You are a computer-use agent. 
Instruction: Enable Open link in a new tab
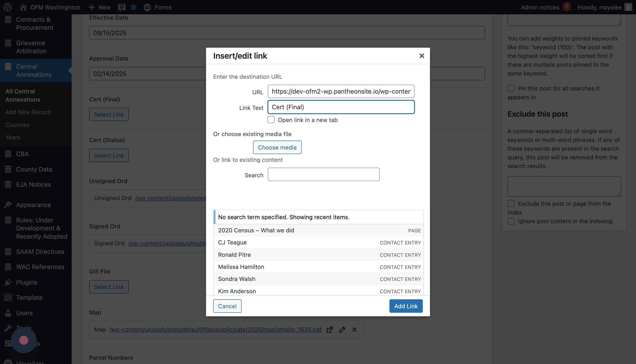coord(271,120)
